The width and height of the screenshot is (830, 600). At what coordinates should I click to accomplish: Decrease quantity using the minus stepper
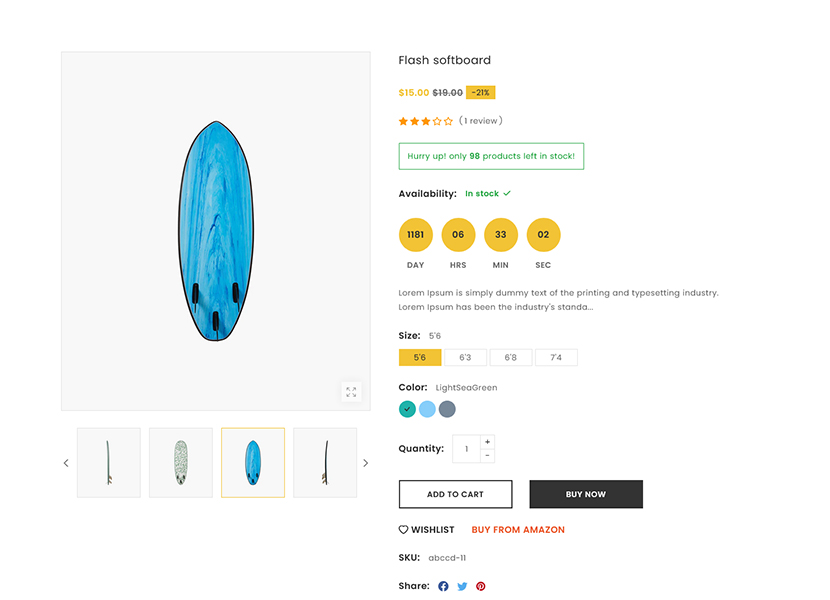pos(488,456)
